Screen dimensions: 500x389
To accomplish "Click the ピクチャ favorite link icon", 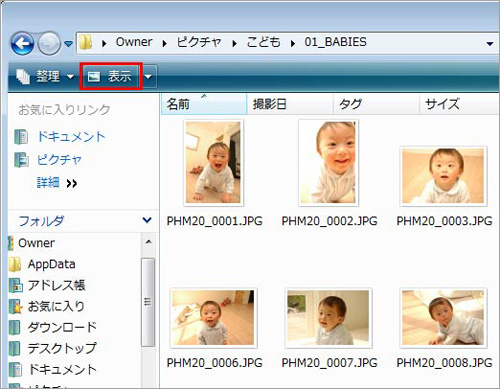I will (21, 160).
